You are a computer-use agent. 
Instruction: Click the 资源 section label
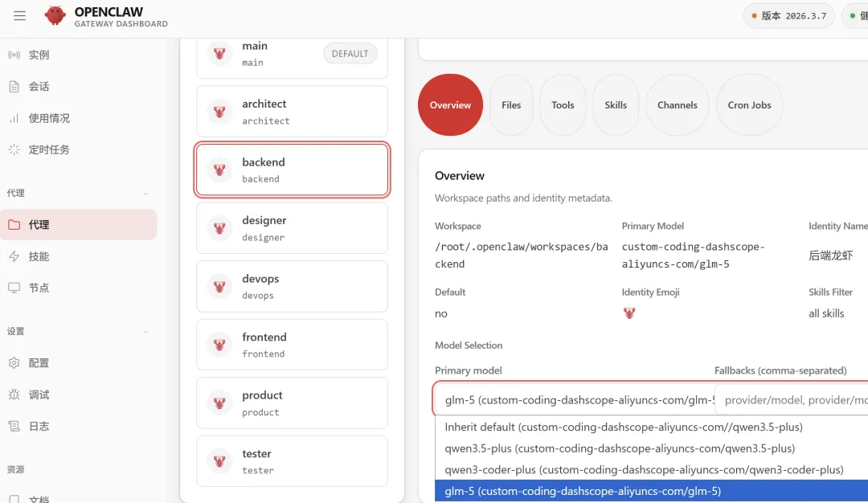15,469
